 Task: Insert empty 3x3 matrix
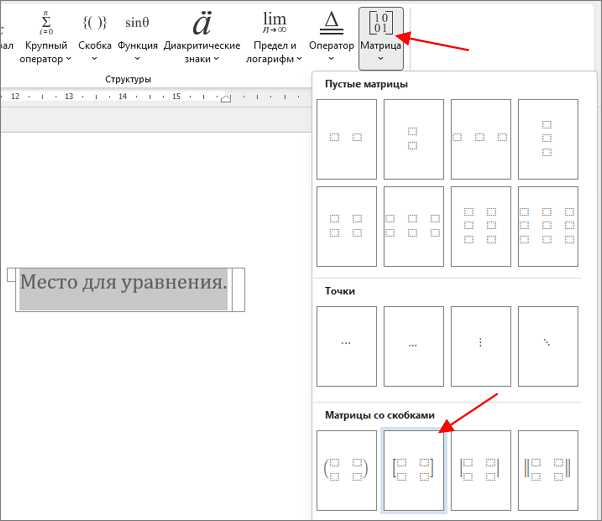pos(548,226)
